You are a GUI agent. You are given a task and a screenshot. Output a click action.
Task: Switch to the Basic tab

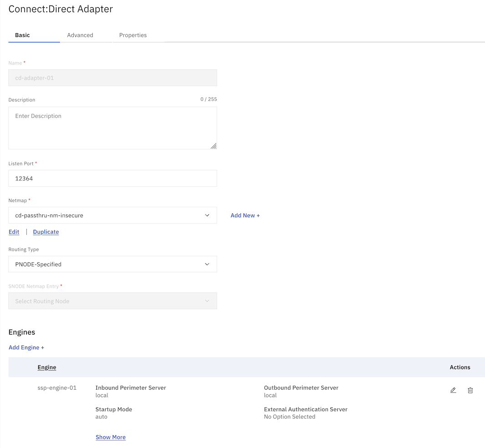point(22,35)
